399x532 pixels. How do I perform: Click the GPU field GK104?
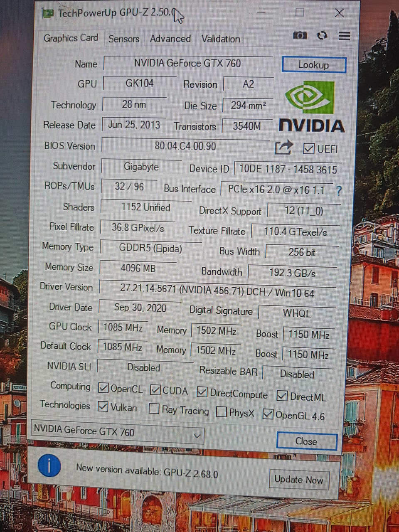click(x=140, y=83)
